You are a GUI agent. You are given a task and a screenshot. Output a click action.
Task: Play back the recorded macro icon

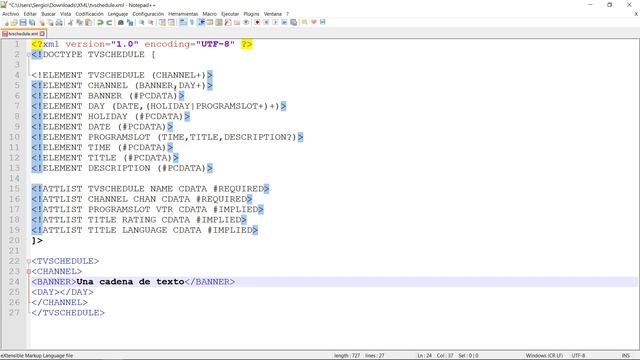coord(275,22)
